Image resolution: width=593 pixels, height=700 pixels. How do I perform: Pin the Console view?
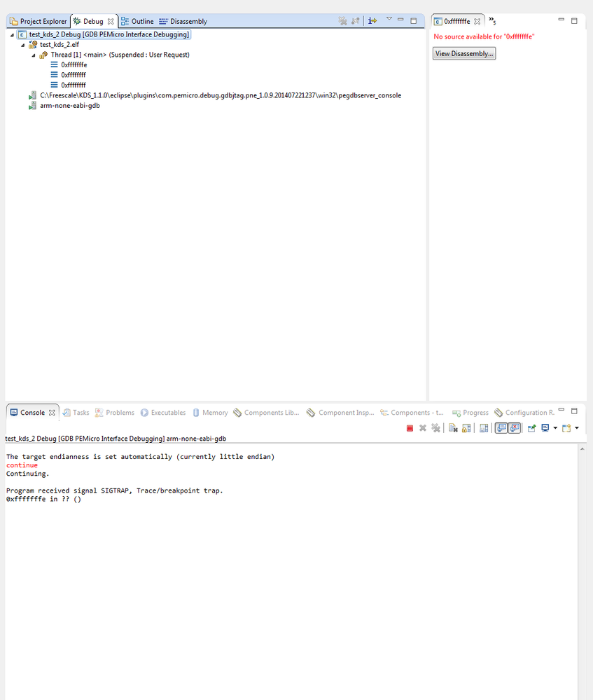click(x=531, y=427)
